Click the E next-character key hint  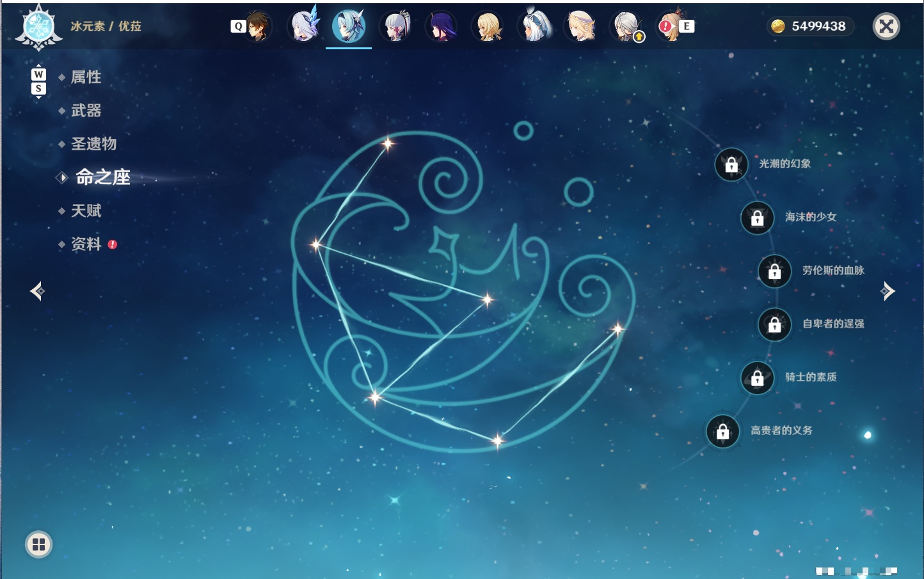(x=687, y=26)
